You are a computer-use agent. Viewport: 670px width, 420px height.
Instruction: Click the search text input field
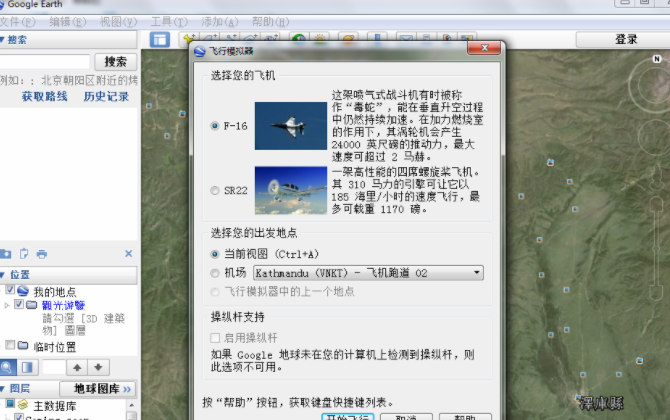tap(44, 62)
